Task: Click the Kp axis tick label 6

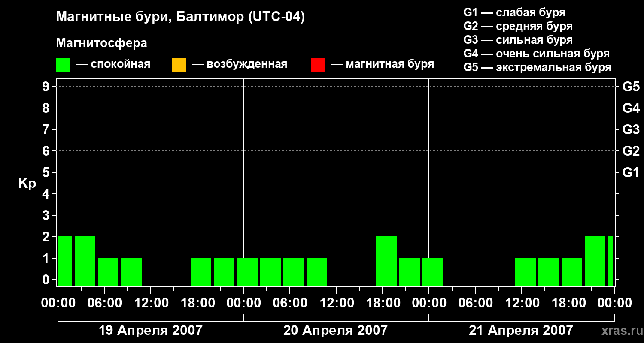Action: (47, 151)
